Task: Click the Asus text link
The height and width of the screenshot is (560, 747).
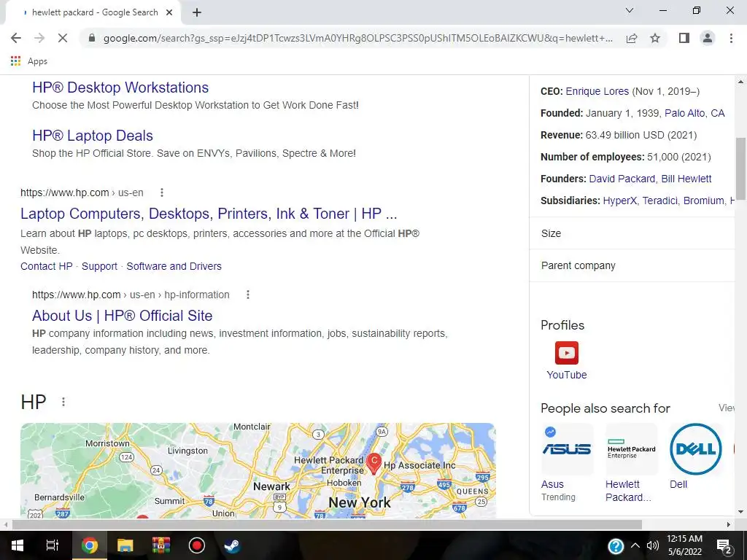Action: click(552, 484)
